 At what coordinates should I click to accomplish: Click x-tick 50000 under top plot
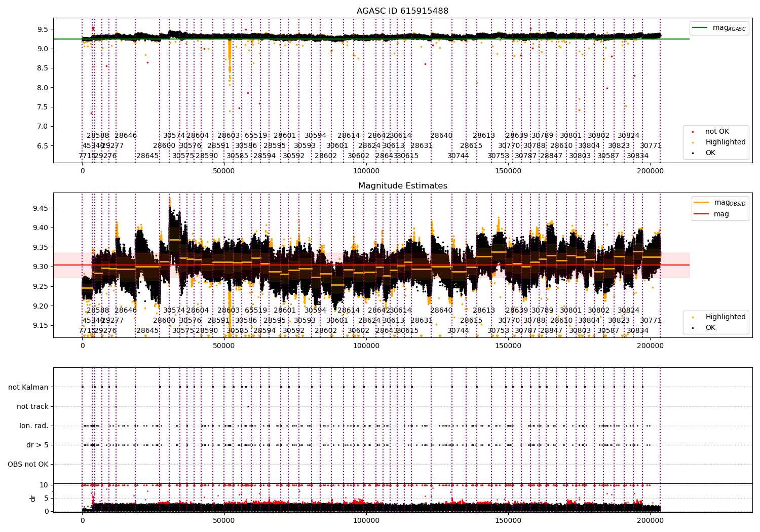224,171
